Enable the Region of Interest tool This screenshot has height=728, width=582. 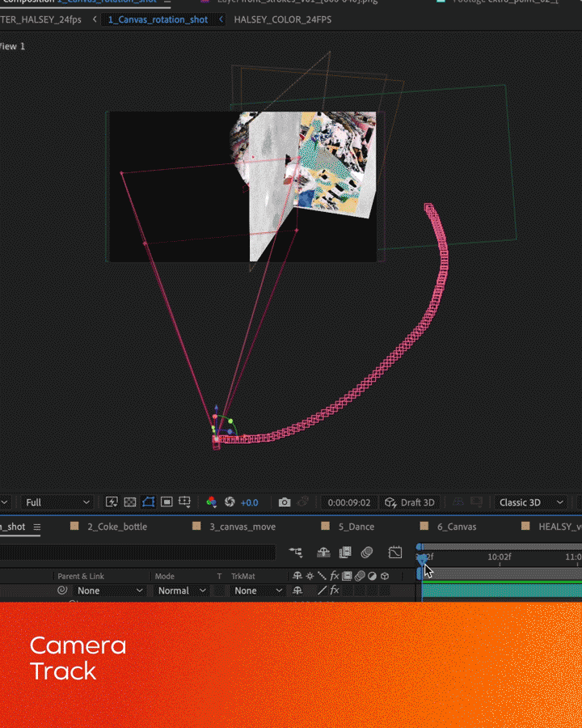coord(167,502)
